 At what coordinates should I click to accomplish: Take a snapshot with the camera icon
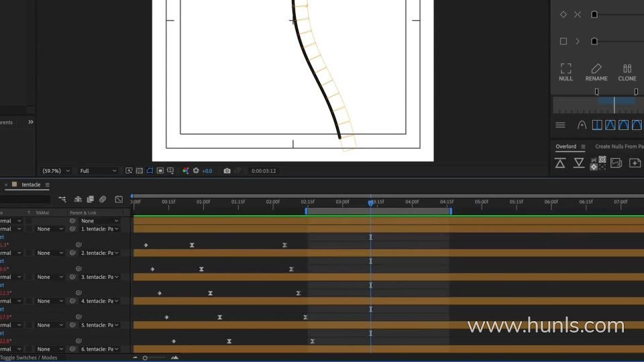coord(227,171)
